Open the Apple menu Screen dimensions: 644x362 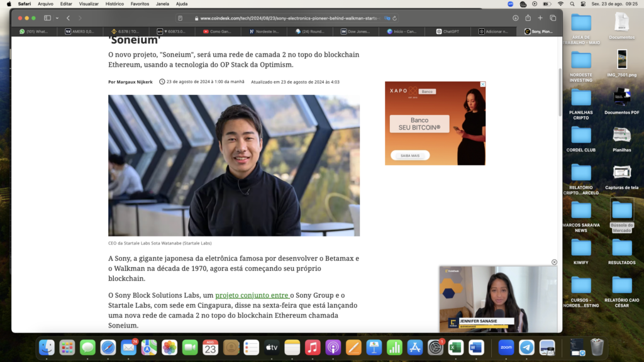[x=9, y=4]
